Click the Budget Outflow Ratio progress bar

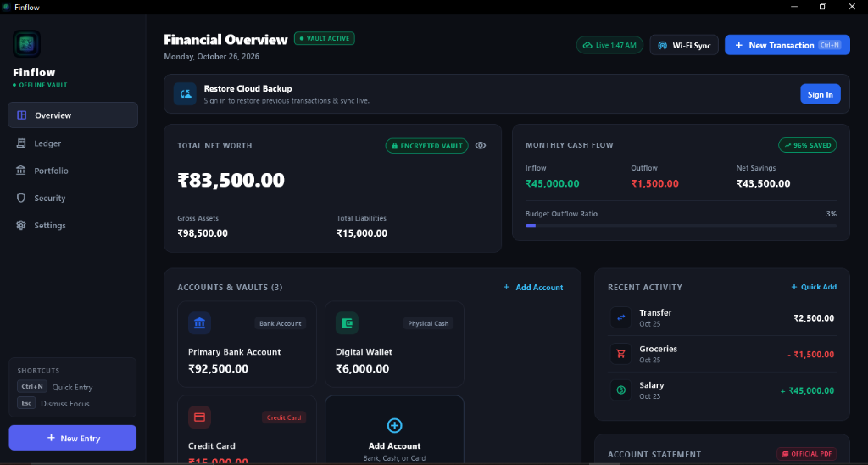(681, 226)
